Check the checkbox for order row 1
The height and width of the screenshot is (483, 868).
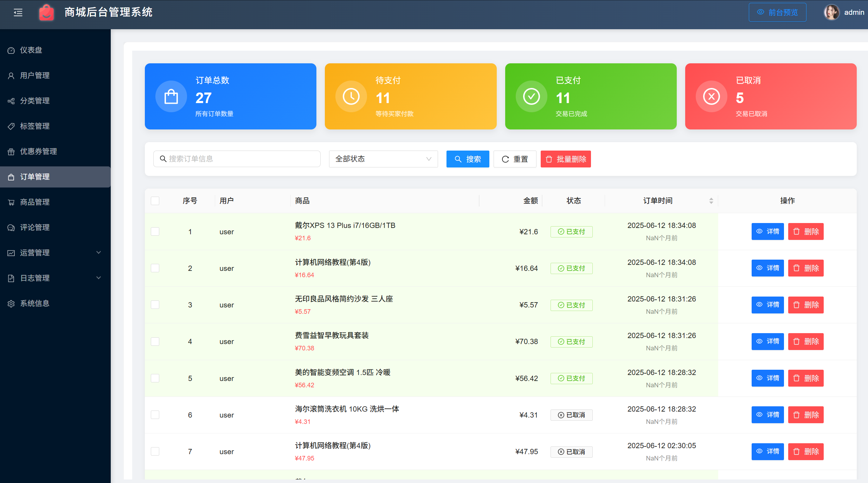155,231
